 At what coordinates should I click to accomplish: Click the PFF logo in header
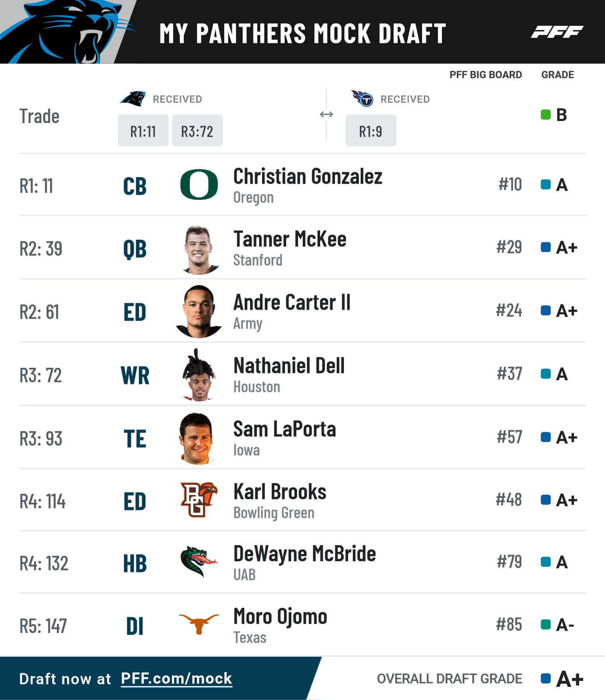tap(557, 32)
